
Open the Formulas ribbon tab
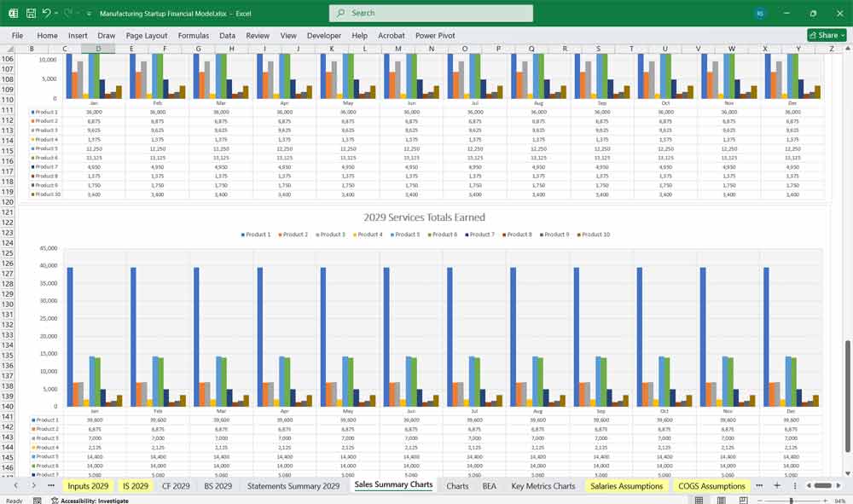click(194, 36)
